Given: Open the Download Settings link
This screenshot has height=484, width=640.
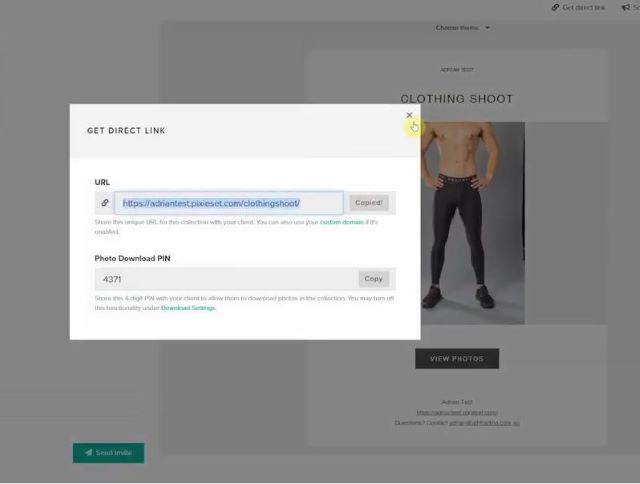Looking at the screenshot, I should (x=187, y=308).
